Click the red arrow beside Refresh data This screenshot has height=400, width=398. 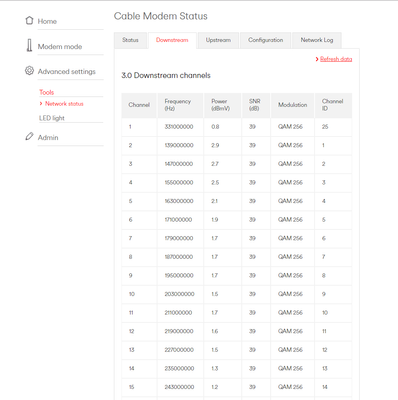coord(317,59)
